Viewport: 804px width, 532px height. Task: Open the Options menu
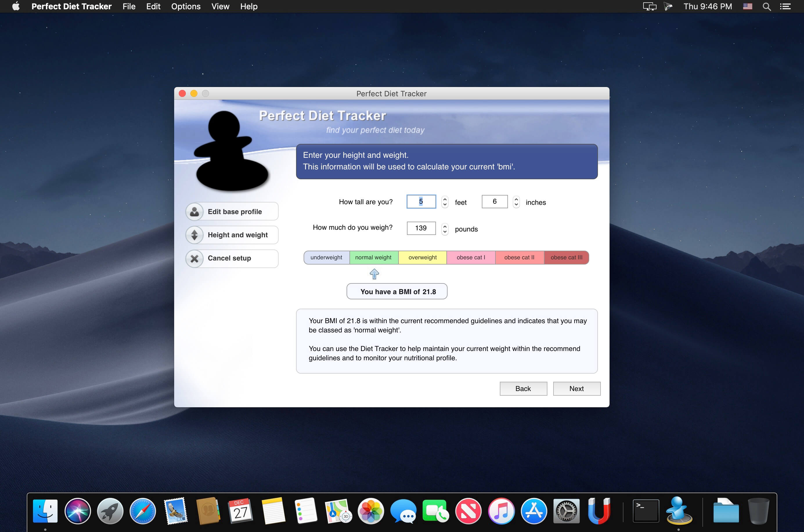(x=186, y=6)
